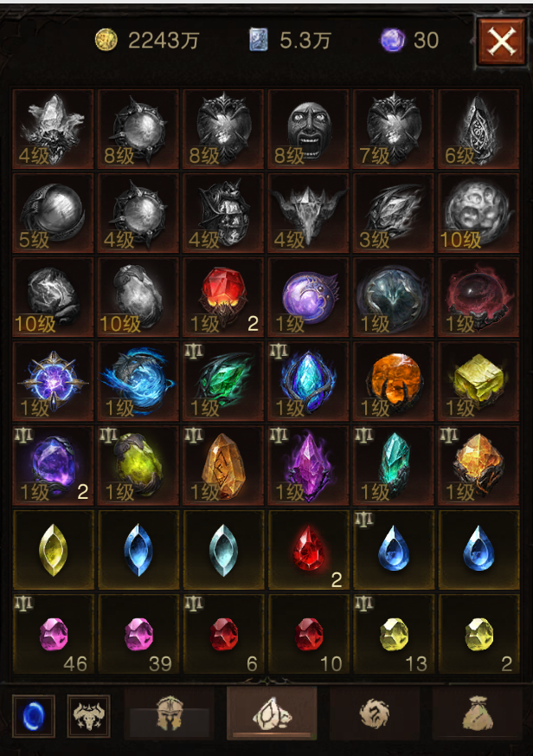Choose the blue swirling vortex gem
The width and height of the screenshot is (533, 756).
(138, 381)
